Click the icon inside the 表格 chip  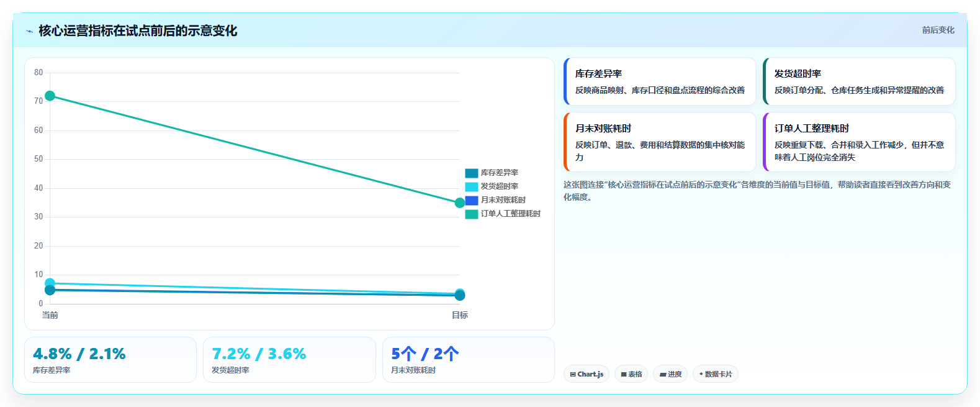click(624, 375)
